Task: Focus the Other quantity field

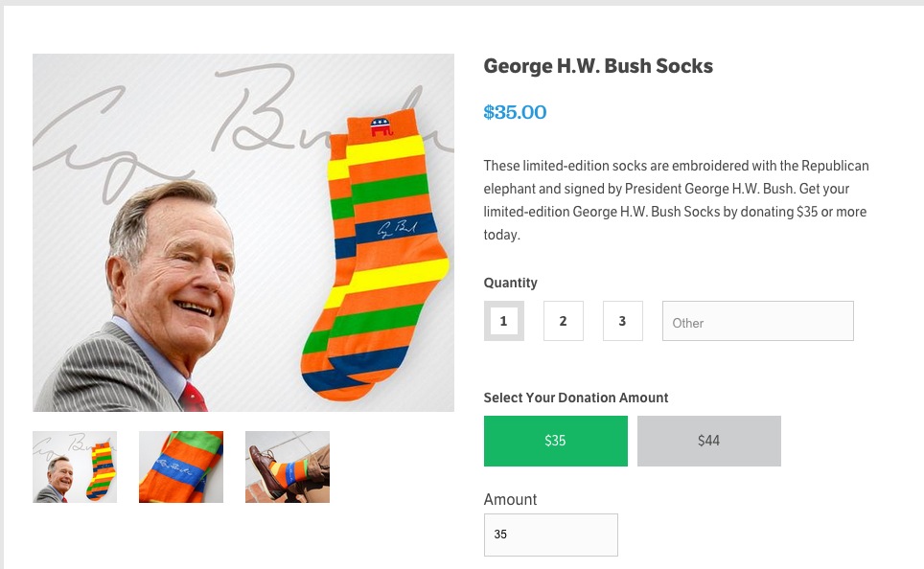Action: [x=757, y=322]
